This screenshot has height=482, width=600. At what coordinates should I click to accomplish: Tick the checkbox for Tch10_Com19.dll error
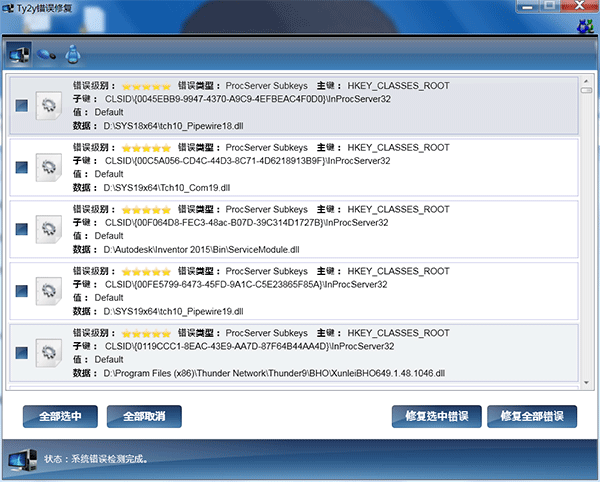pyautogui.click(x=21, y=168)
